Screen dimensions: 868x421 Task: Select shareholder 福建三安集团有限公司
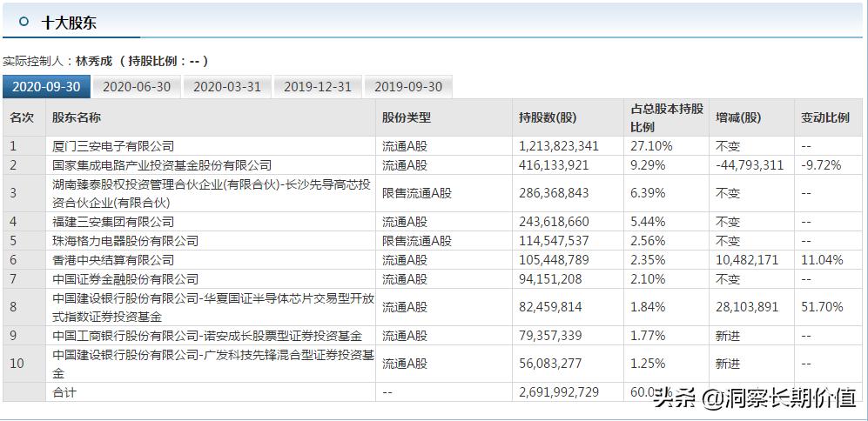(x=113, y=222)
